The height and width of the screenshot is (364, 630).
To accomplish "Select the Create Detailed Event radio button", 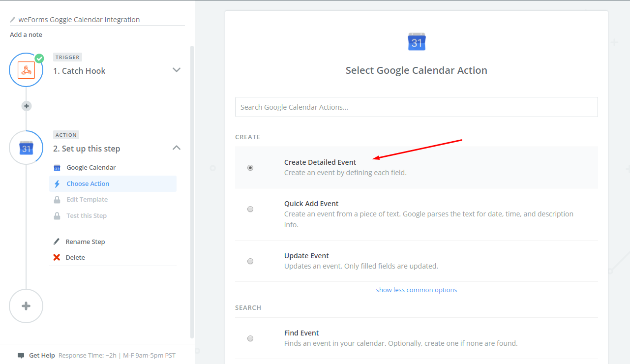I will [x=250, y=168].
